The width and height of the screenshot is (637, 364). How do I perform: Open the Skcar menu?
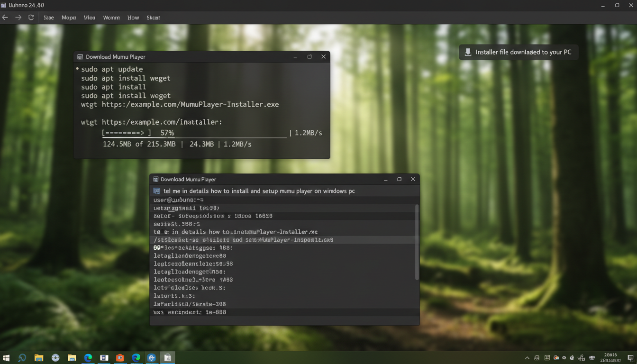[x=153, y=18]
